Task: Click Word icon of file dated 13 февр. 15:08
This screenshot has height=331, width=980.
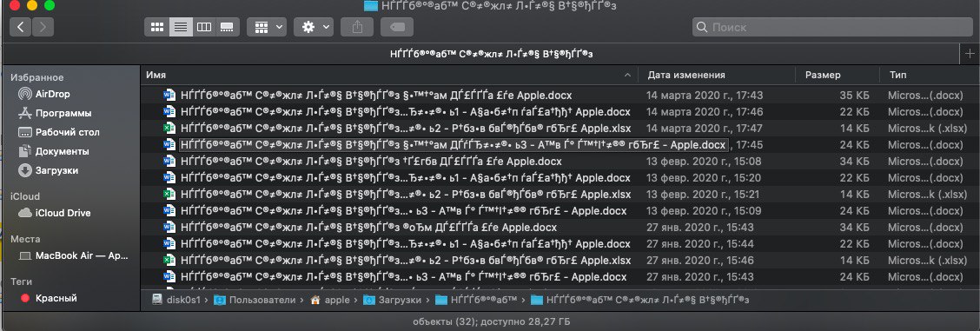Action: coord(169,161)
